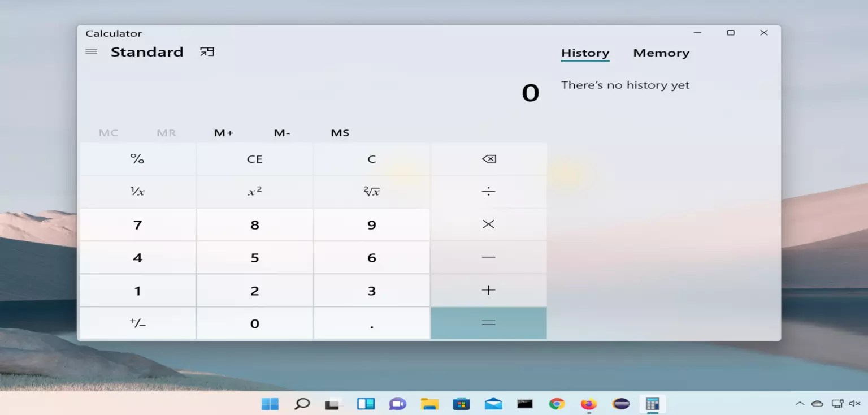The width and height of the screenshot is (868, 415).
Task: Switch to the Memory tab
Action: 661,53
